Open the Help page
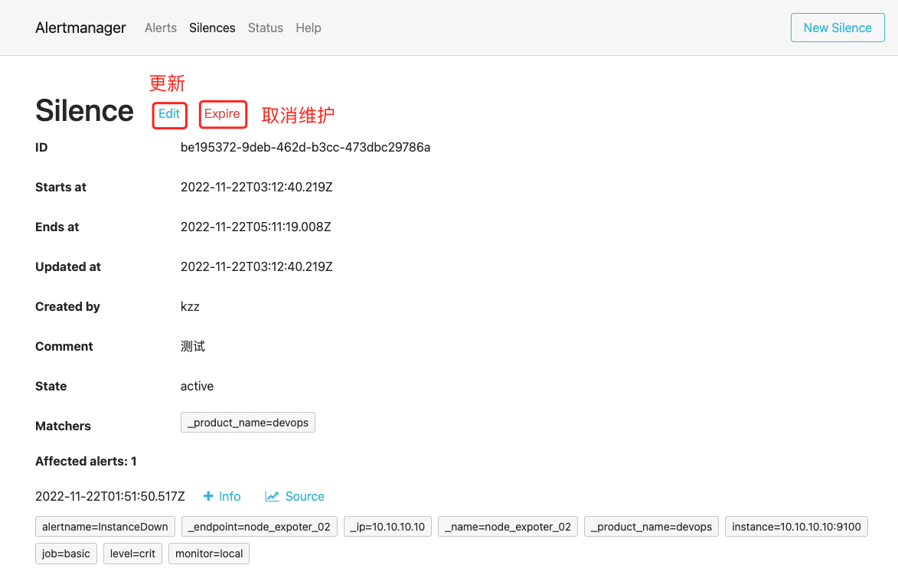This screenshot has width=898, height=588. 308,28
